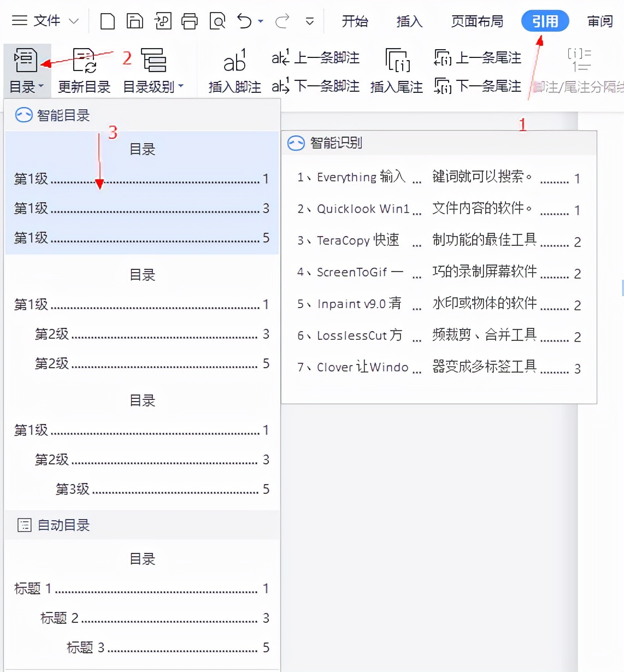Choose the 自动目录 automatic TOC style
Image resolution: width=624 pixels, height=672 pixels.
[142, 601]
